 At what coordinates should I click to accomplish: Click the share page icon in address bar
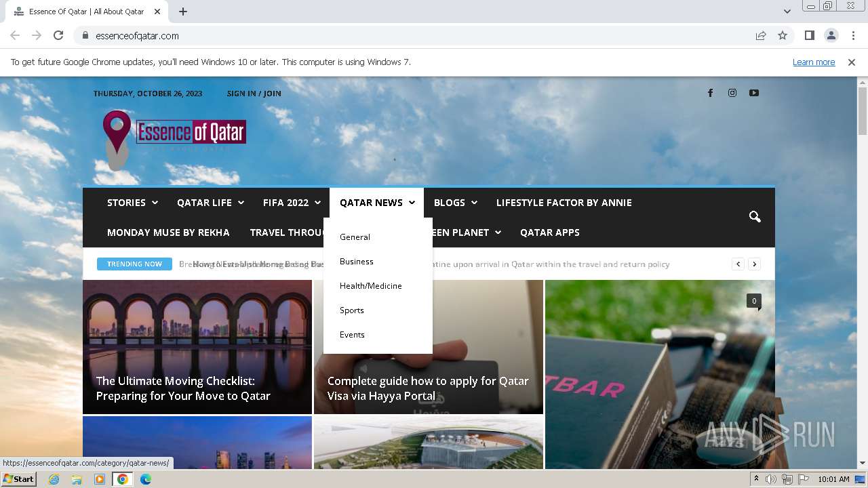(x=761, y=35)
